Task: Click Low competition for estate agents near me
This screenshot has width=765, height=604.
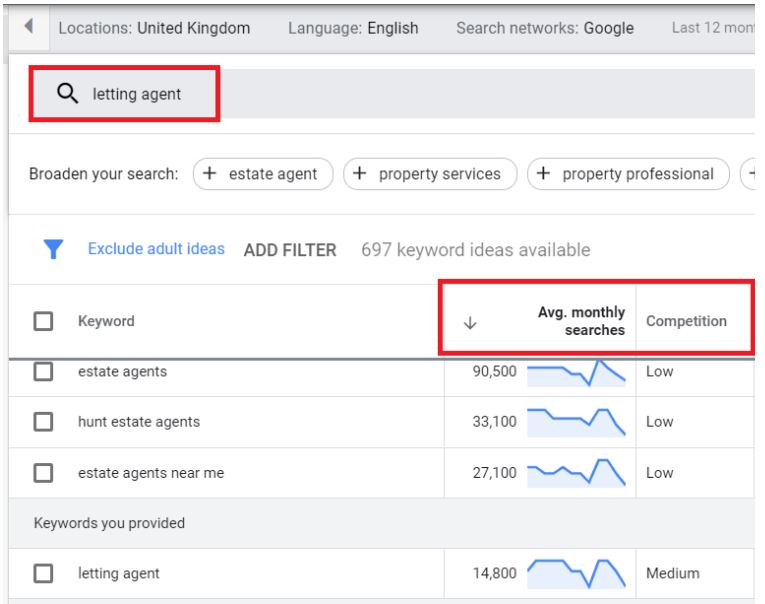Action: [660, 473]
